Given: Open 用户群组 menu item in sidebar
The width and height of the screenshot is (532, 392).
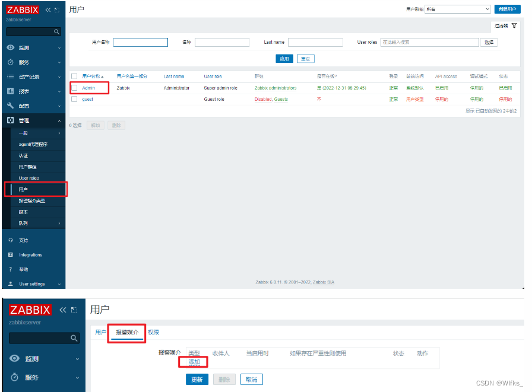Looking at the screenshot, I should [x=27, y=167].
